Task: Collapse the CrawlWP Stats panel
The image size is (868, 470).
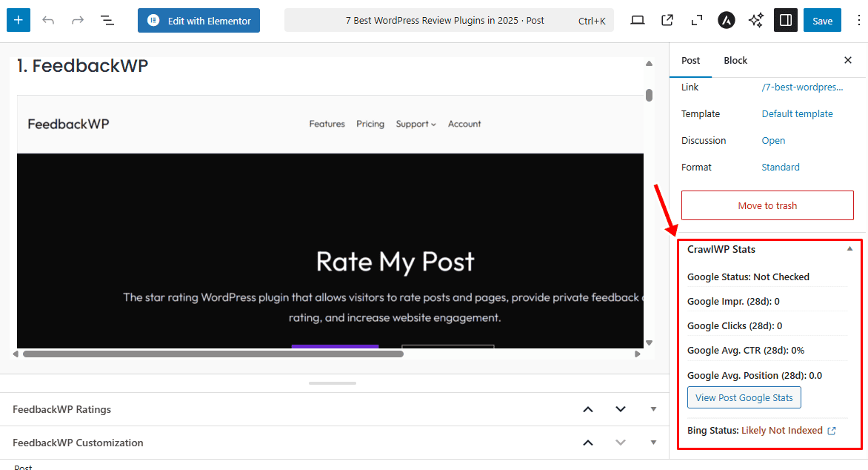Action: [x=849, y=249]
